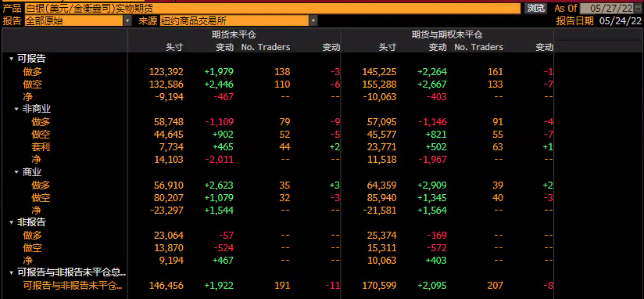Screen dimensions: 644x299
Task: Select the 做空 row under 商业
Action: [x=278, y=197]
